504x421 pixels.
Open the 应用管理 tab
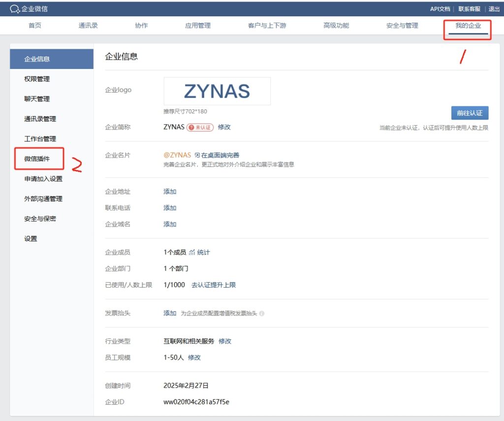197,26
